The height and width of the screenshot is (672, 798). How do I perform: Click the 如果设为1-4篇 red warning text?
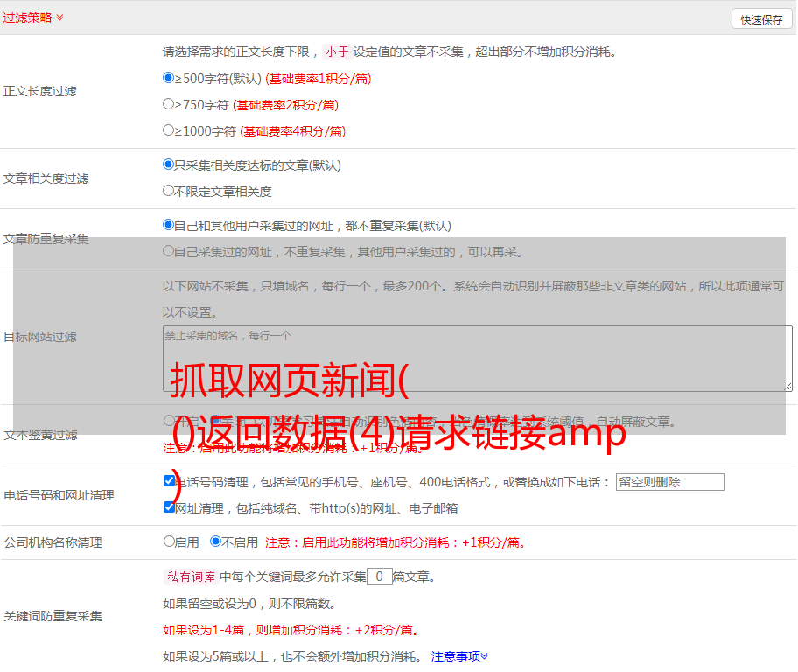point(291,630)
